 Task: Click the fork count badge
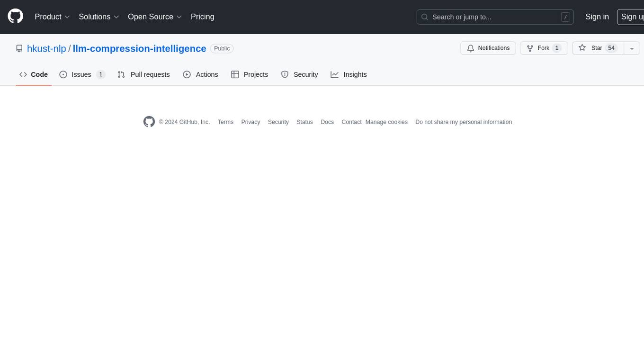tap(557, 48)
